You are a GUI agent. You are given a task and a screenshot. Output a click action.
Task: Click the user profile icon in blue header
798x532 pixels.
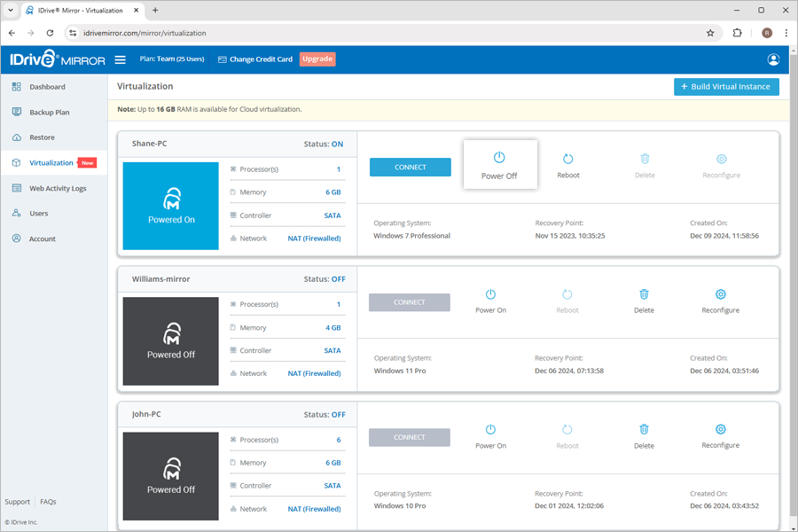(773, 59)
